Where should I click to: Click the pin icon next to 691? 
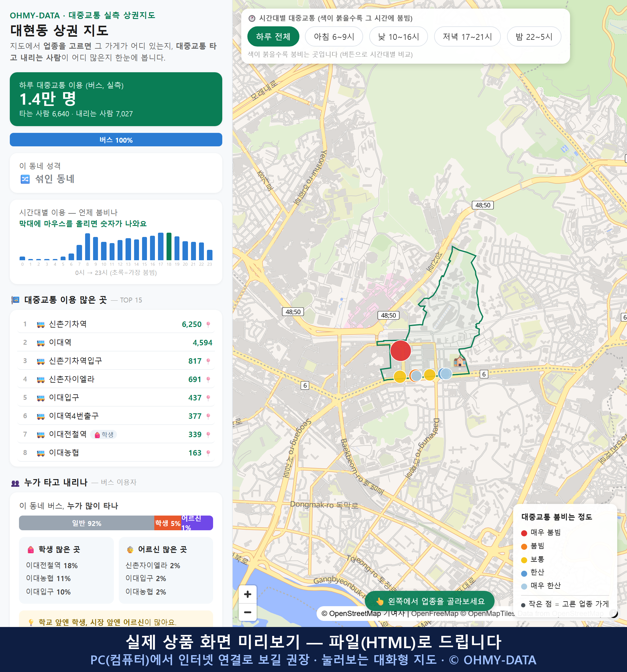coord(208,380)
